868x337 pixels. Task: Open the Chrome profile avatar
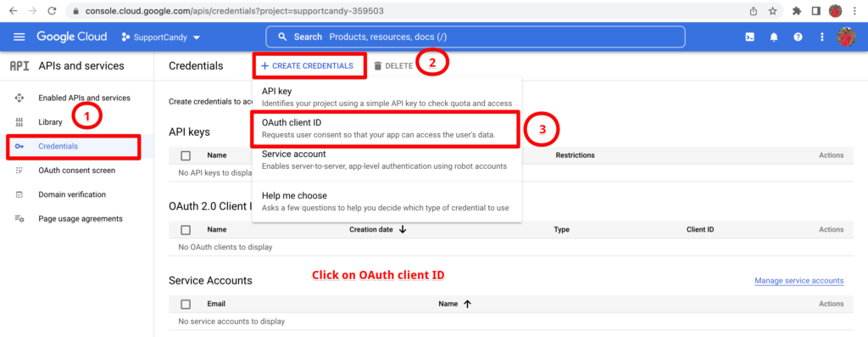[835, 10]
